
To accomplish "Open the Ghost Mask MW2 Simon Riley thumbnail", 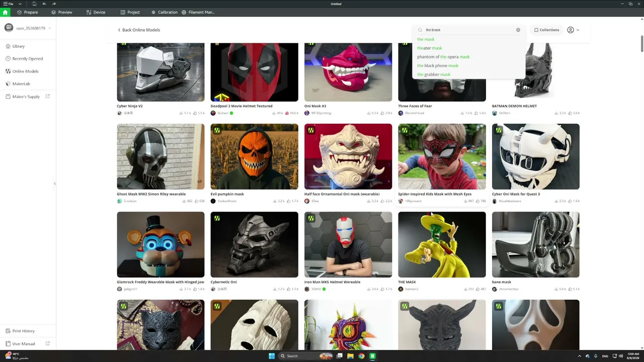I will [x=160, y=156].
